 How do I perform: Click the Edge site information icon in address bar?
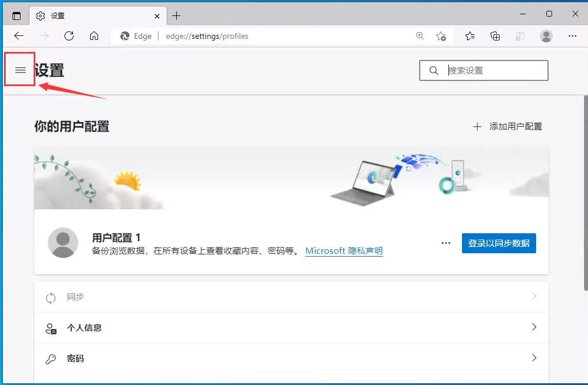(x=124, y=36)
